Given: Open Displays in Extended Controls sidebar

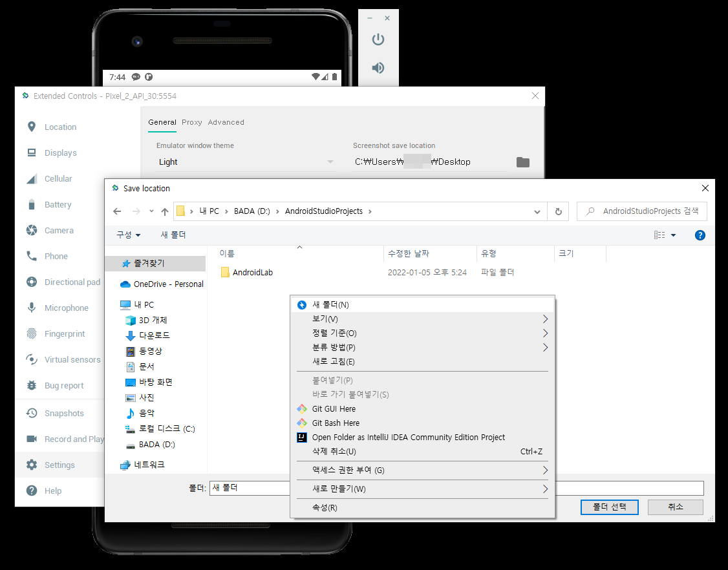Looking at the screenshot, I should tap(60, 153).
